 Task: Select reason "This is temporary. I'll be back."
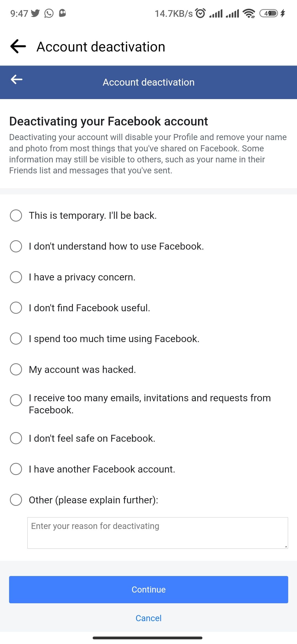16,215
